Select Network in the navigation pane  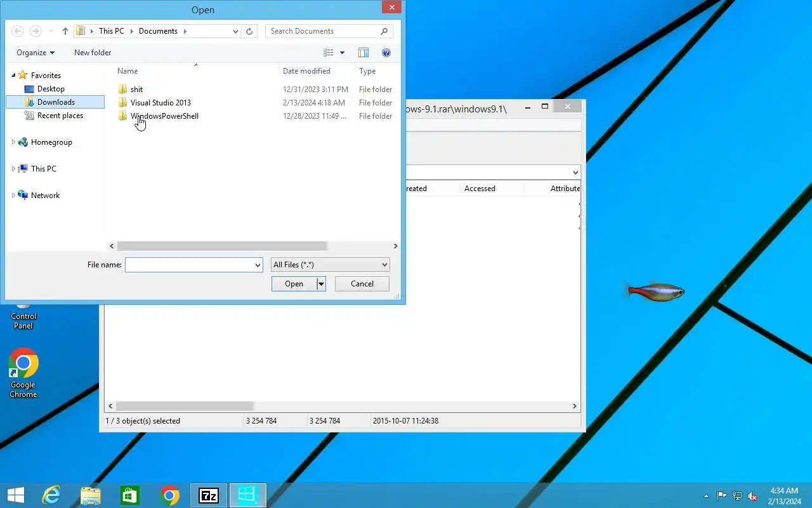point(45,196)
